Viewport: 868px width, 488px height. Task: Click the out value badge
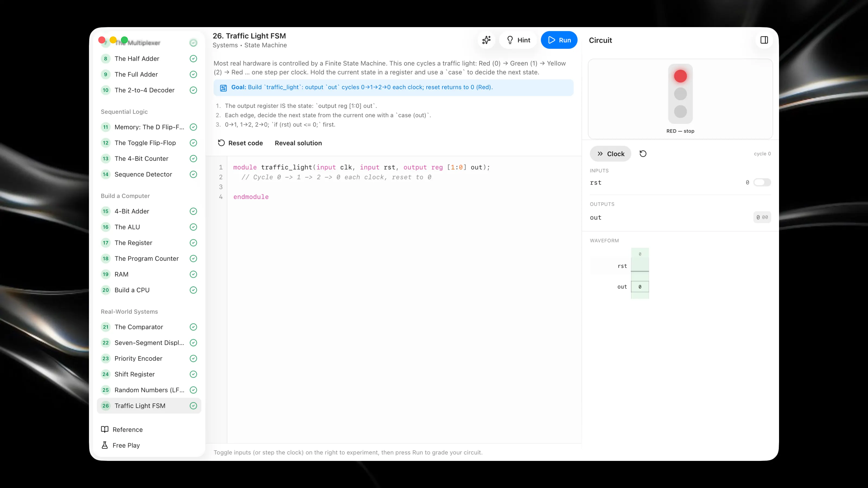(762, 217)
